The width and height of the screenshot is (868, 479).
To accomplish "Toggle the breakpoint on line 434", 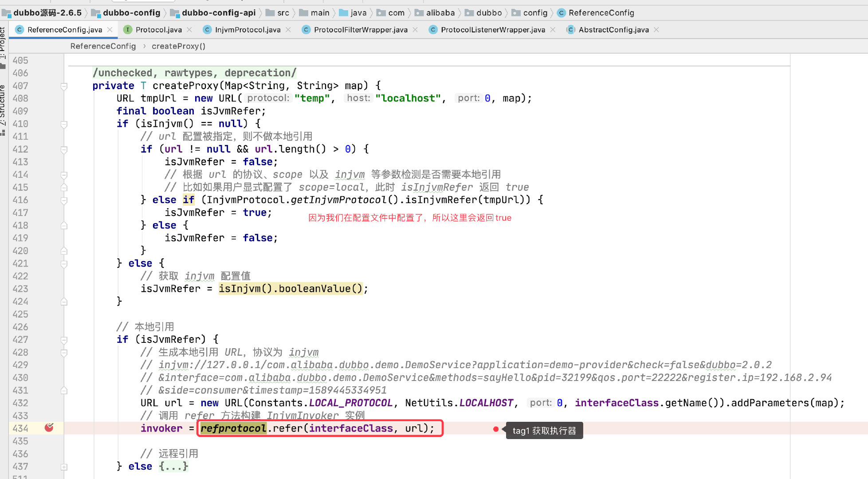I will click(49, 428).
